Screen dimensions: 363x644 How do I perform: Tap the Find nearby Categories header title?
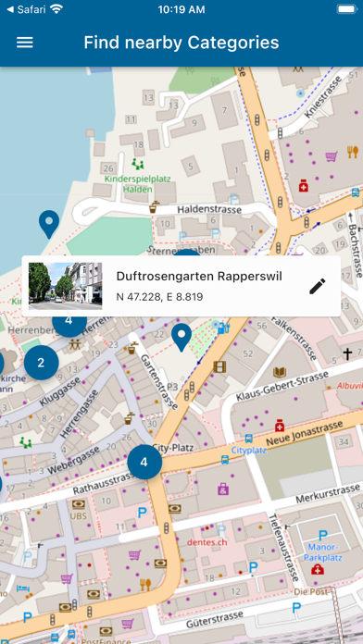[x=181, y=43]
